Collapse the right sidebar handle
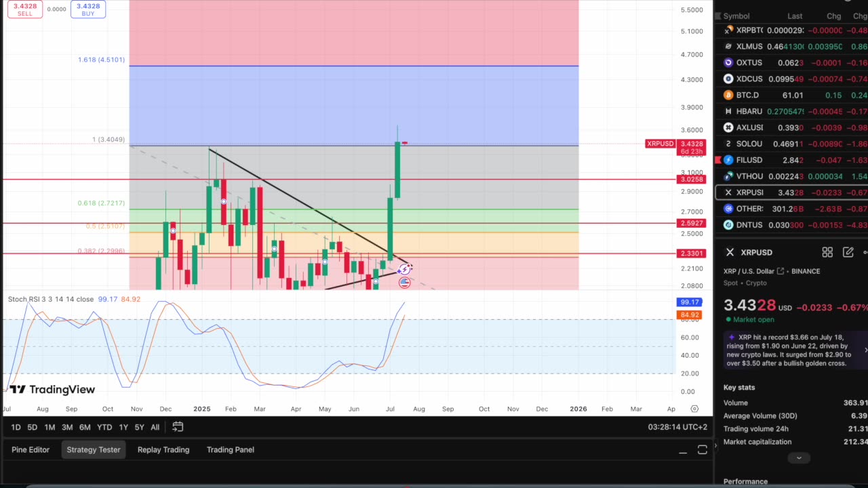 715,445
